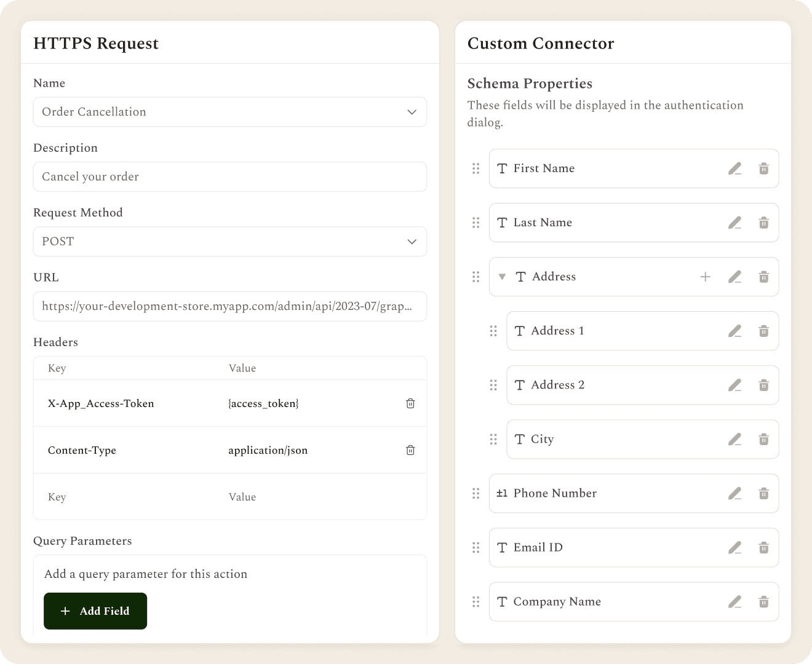Click the drag handle beside Address 1
The image size is (812, 664).
click(x=493, y=331)
